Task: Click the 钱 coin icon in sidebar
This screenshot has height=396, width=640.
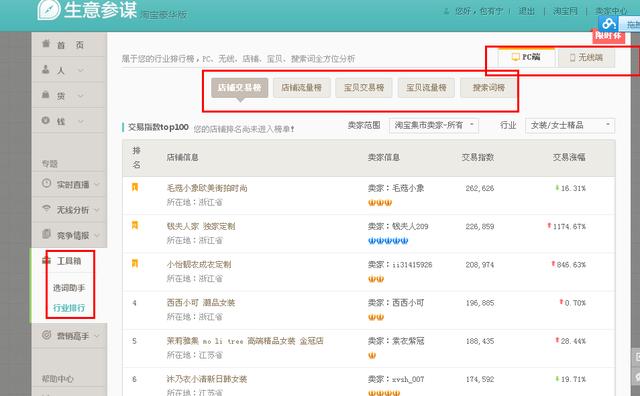Action: click(x=46, y=120)
